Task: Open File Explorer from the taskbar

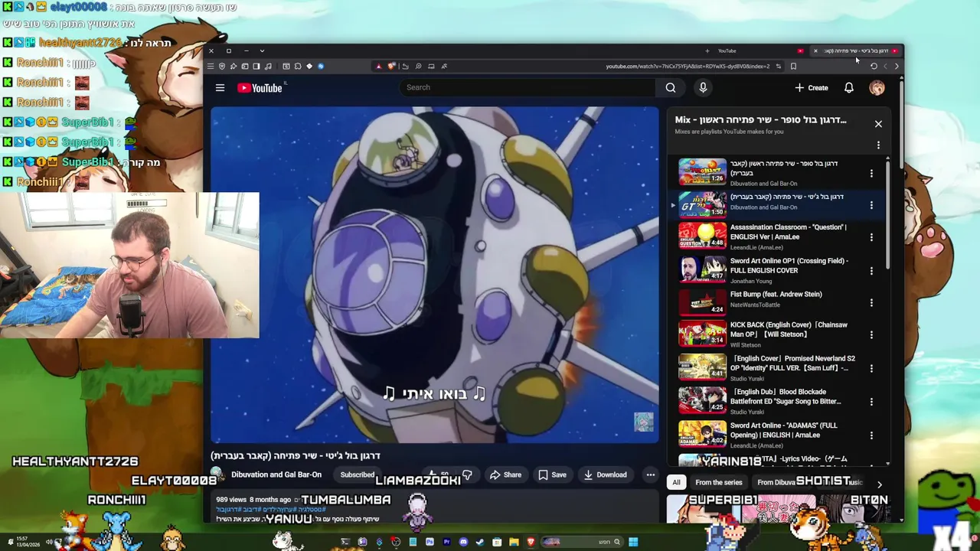Action: tap(514, 542)
